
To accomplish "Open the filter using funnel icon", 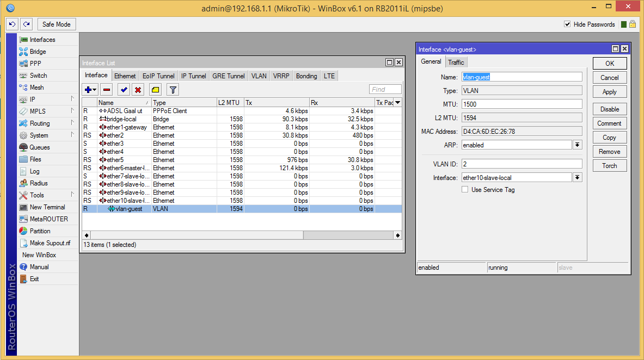I will [172, 89].
